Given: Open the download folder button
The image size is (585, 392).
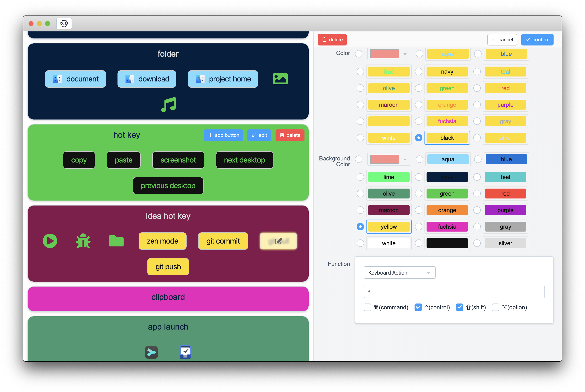Looking at the screenshot, I should 147,79.
